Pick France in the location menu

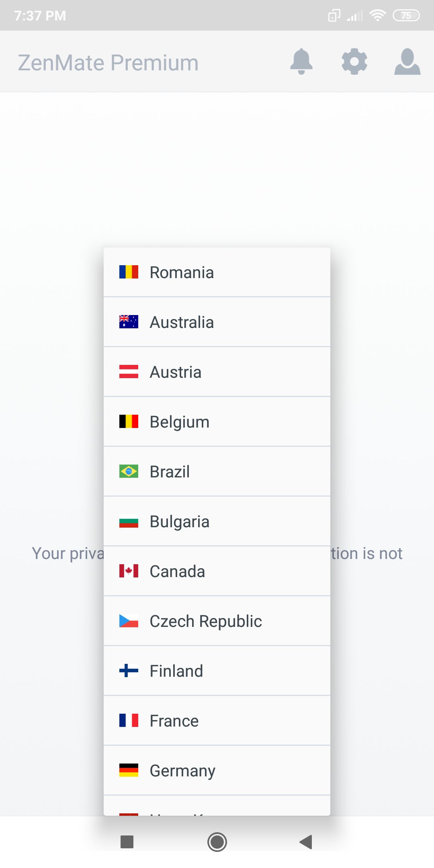pos(217,721)
